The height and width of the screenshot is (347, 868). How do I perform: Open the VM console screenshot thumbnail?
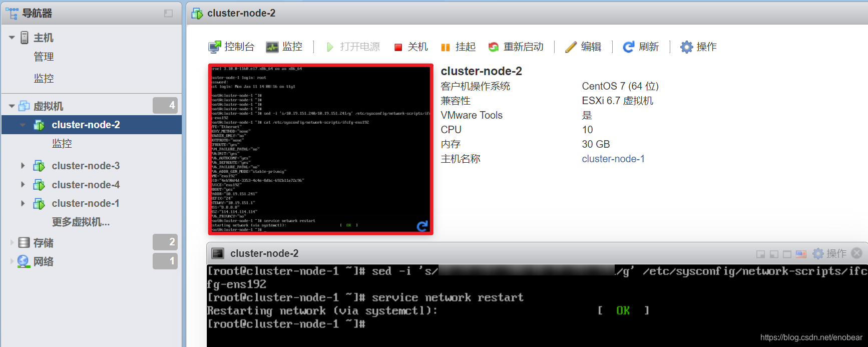(x=320, y=149)
